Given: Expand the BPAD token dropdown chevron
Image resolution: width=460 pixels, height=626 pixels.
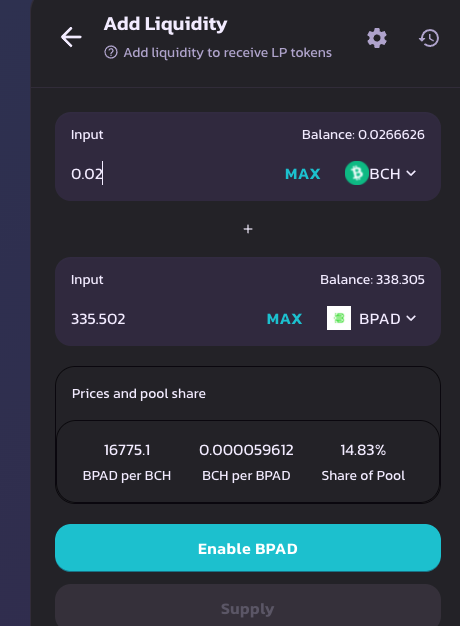Looking at the screenshot, I should (x=411, y=318).
